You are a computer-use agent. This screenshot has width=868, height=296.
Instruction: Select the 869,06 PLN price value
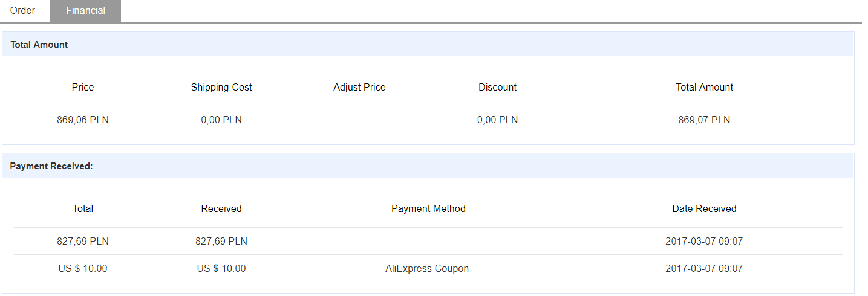83,120
